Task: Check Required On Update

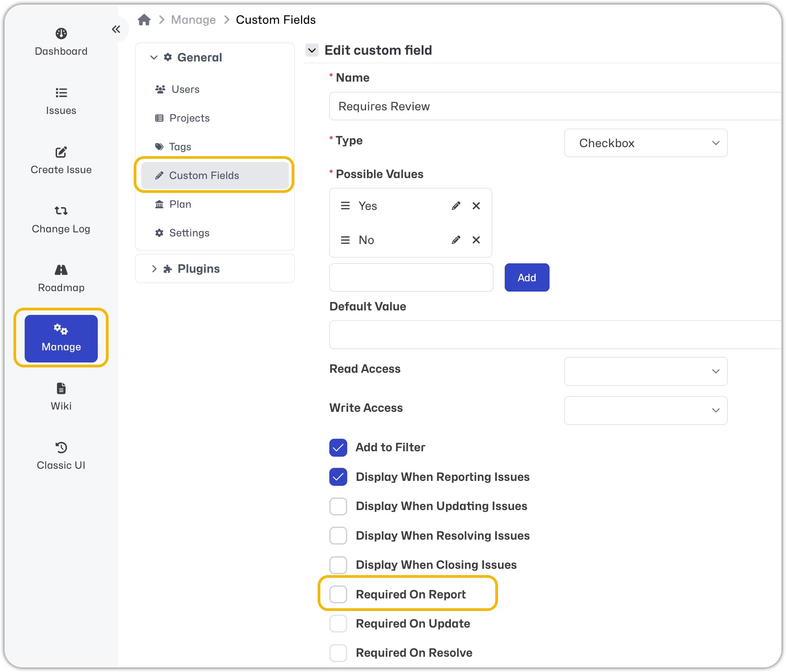Action: [338, 624]
